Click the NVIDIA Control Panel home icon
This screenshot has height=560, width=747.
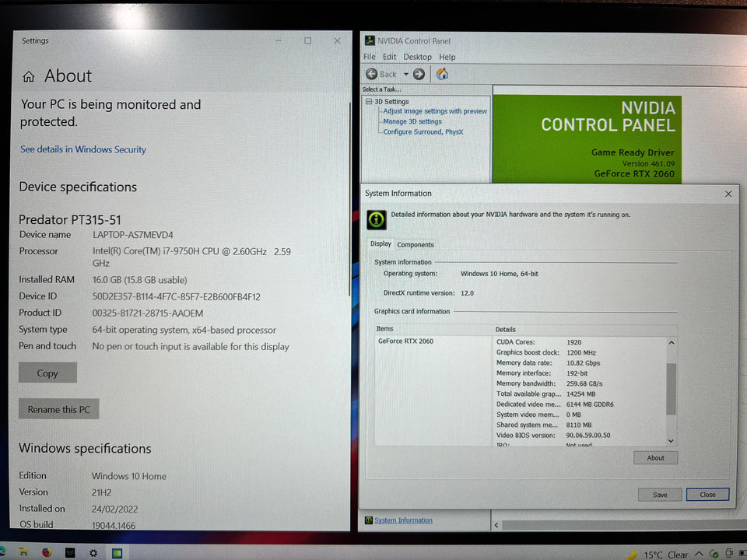point(442,74)
